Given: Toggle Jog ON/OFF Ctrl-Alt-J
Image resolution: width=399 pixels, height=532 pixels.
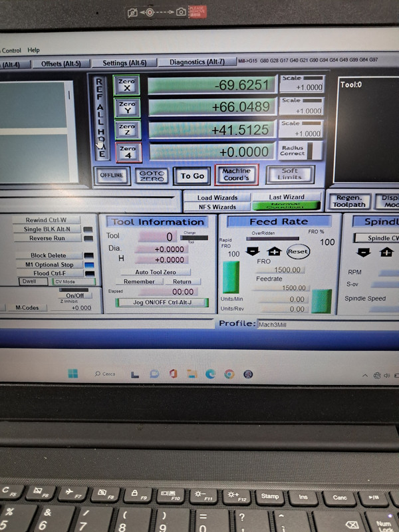Looking at the screenshot, I should 162,303.
